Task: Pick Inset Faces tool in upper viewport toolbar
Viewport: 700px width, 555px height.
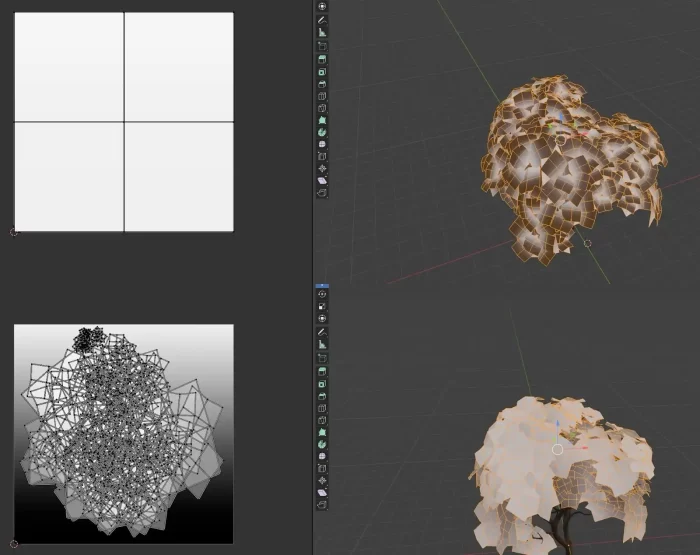Action: pos(322,71)
